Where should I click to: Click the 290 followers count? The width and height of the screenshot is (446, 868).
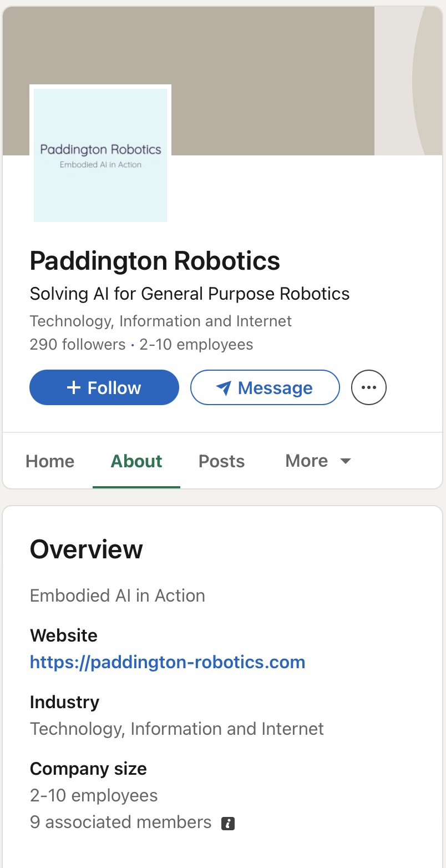pos(78,345)
